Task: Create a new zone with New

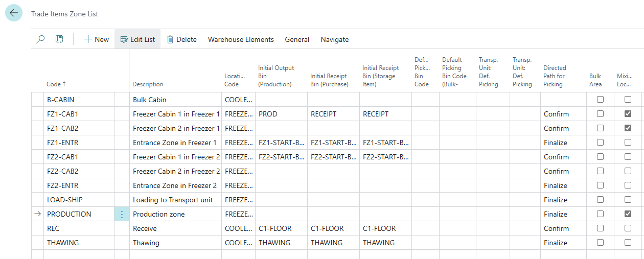Action: 97,39
